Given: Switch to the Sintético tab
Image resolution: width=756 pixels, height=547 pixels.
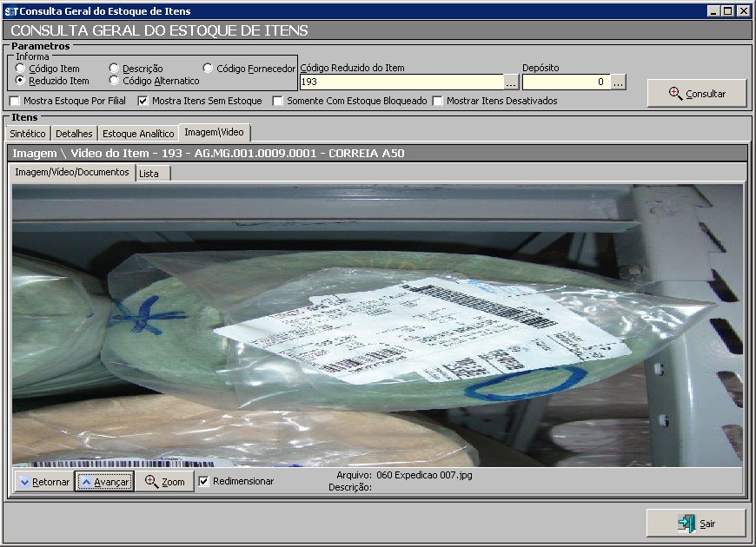Looking at the screenshot, I should (27, 134).
